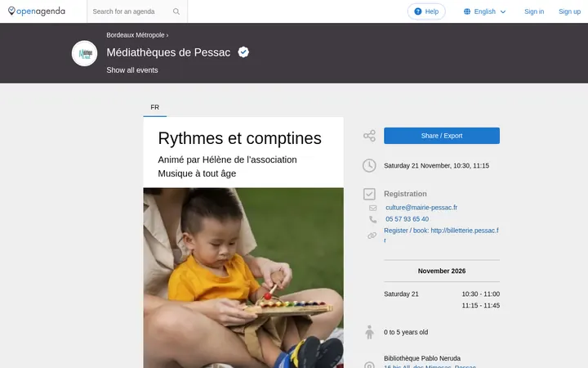Click the Animé par Hélène subtitle
The width and height of the screenshot is (588, 368).
(x=227, y=167)
